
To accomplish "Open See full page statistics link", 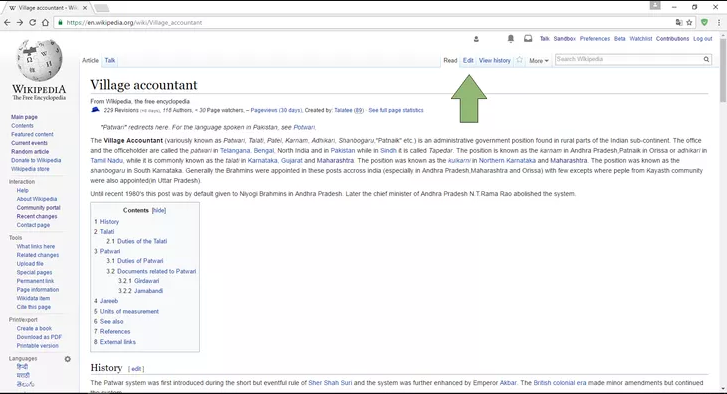I will (395, 110).
